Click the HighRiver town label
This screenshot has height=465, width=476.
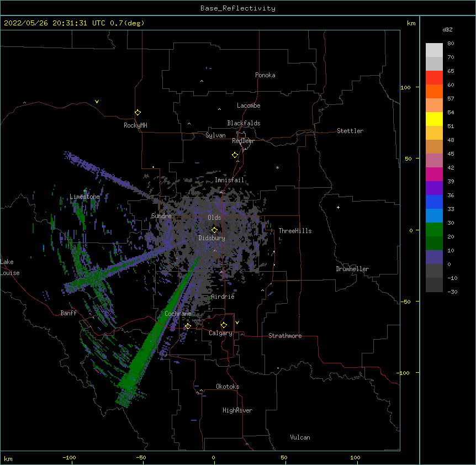tap(237, 410)
